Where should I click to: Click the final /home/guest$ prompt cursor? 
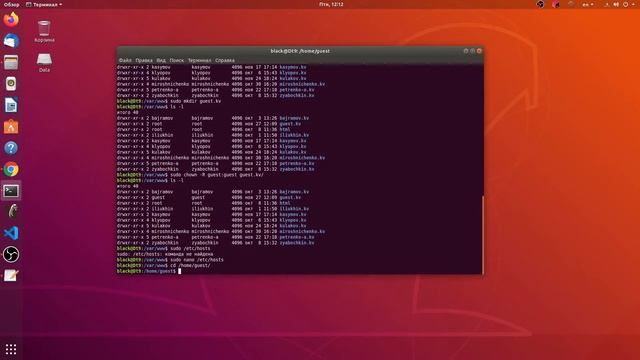[x=179, y=271]
